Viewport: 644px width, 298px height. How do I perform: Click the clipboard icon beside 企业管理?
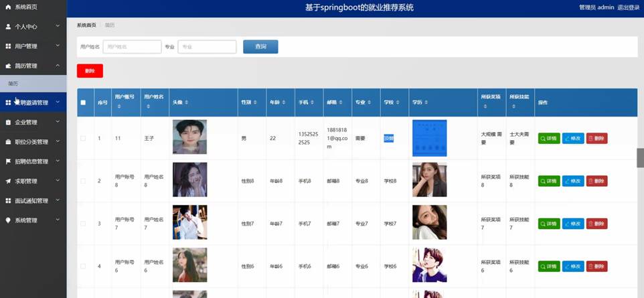8,123
